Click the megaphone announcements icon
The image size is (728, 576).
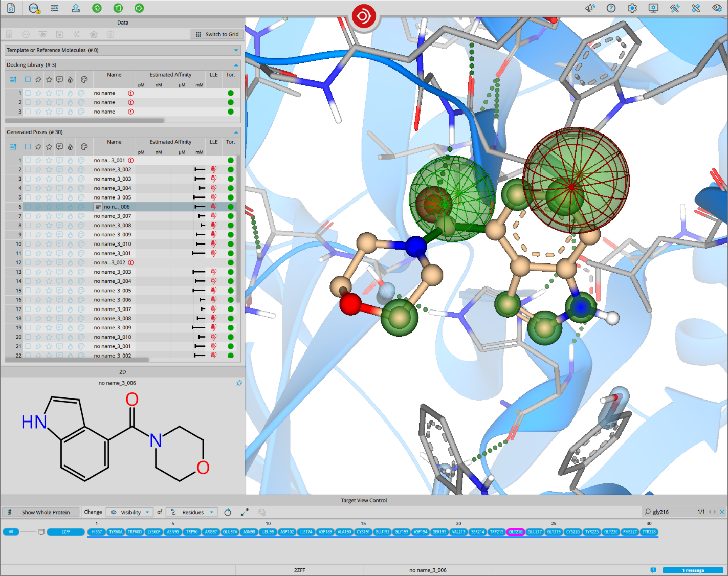[590, 8]
